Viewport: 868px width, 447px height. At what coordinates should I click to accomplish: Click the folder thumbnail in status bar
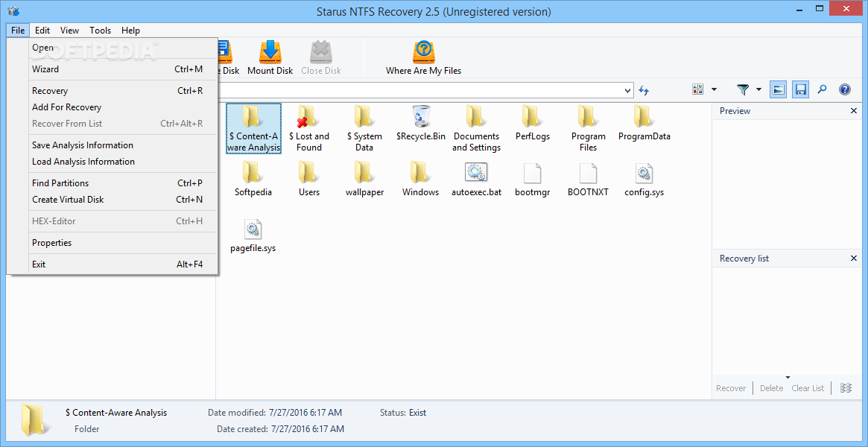pyautogui.click(x=36, y=420)
